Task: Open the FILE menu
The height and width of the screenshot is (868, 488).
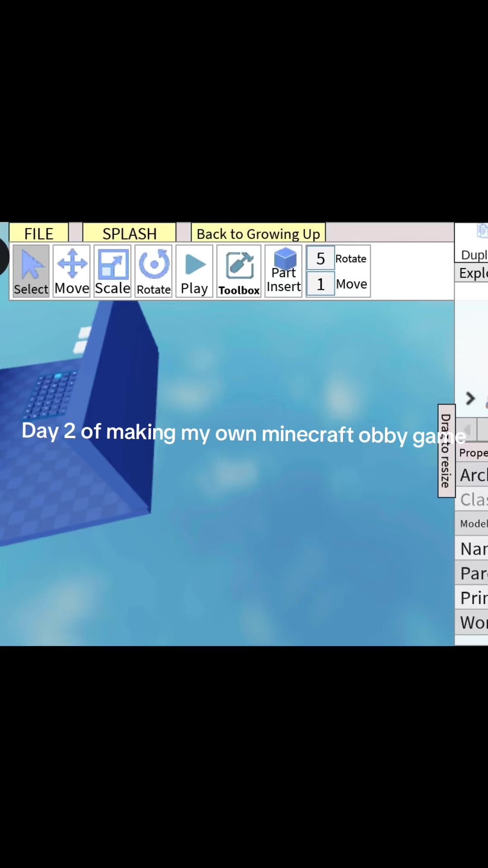Action: point(39,233)
